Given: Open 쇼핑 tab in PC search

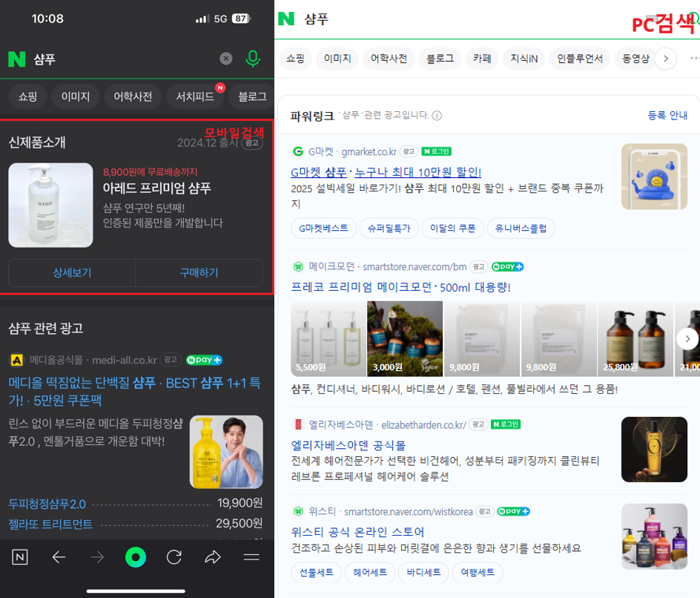Looking at the screenshot, I should tap(295, 59).
